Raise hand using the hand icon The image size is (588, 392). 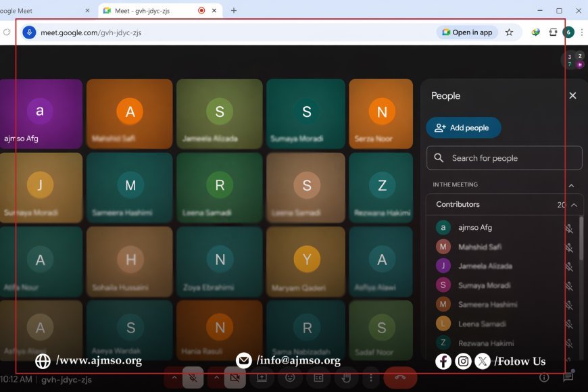(345, 377)
